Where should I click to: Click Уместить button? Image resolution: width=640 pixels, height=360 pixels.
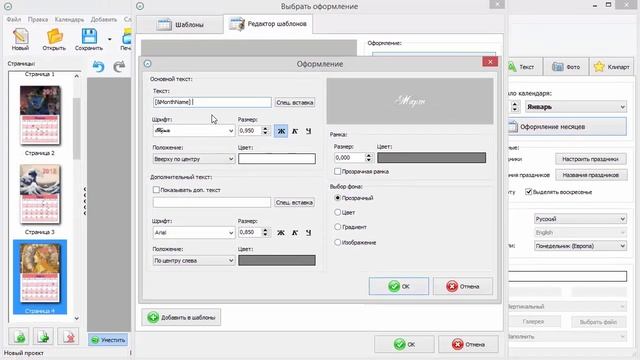(108, 340)
